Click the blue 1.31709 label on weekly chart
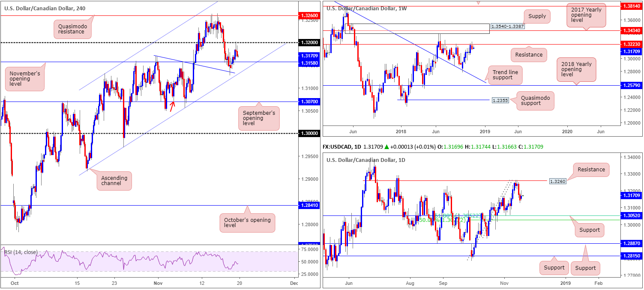644x290 pixels. 632,51
